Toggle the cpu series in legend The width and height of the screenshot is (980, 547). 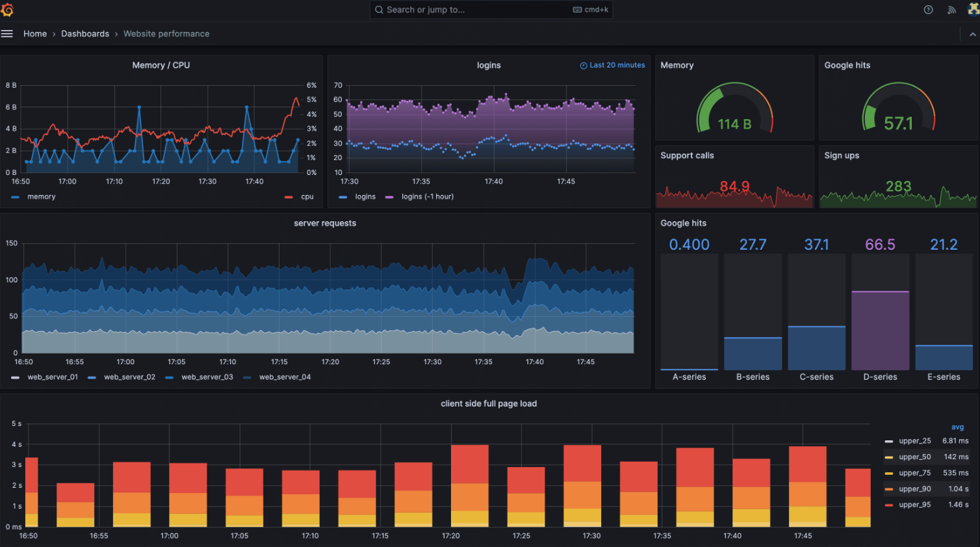(x=307, y=197)
